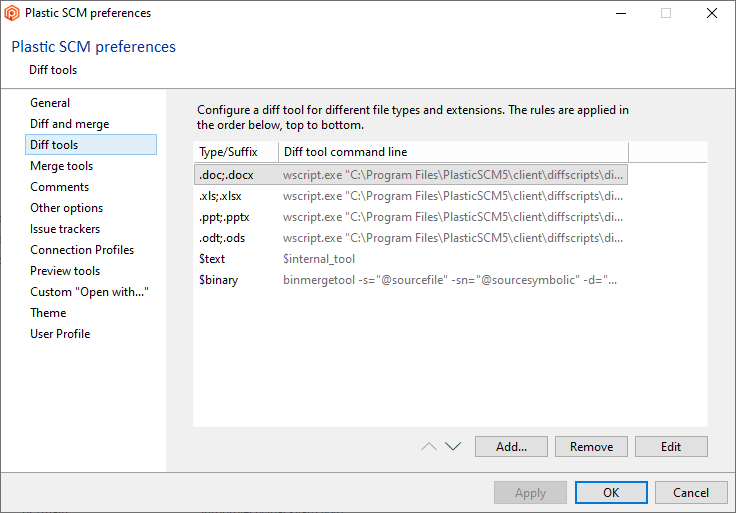Click the Type/Suffix column header
This screenshot has width=736, height=513.
click(236, 152)
